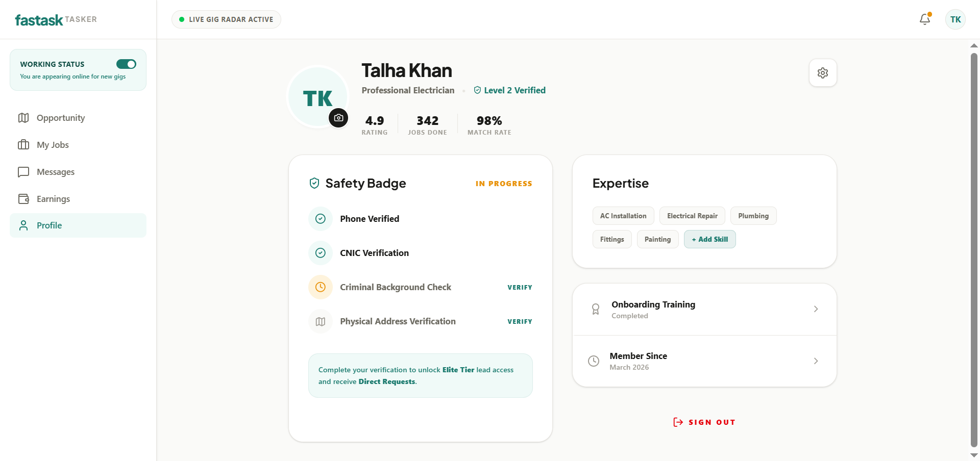The height and width of the screenshot is (461, 980).
Task: Toggle the Working Status switch
Action: (126, 64)
